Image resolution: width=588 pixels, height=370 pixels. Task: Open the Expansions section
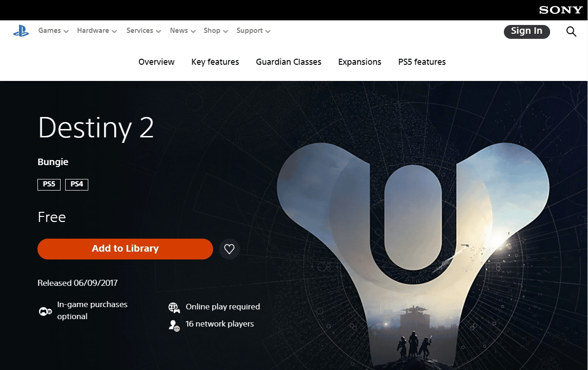tap(360, 62)
